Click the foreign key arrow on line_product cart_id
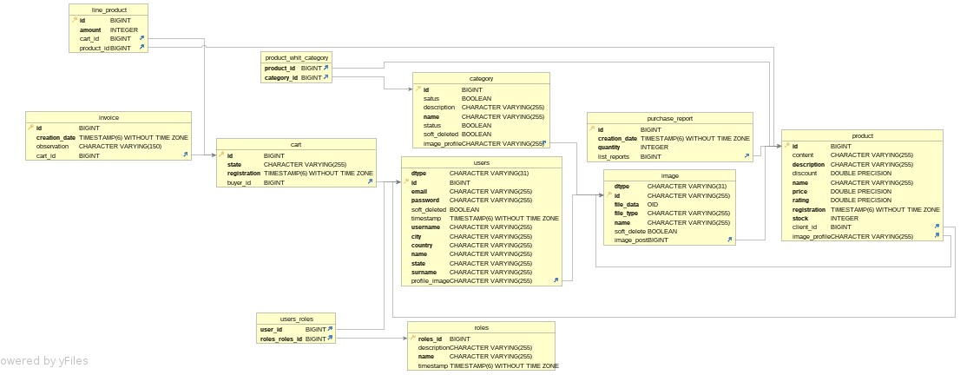Screen dimensions: 980x375 [141, 38]
